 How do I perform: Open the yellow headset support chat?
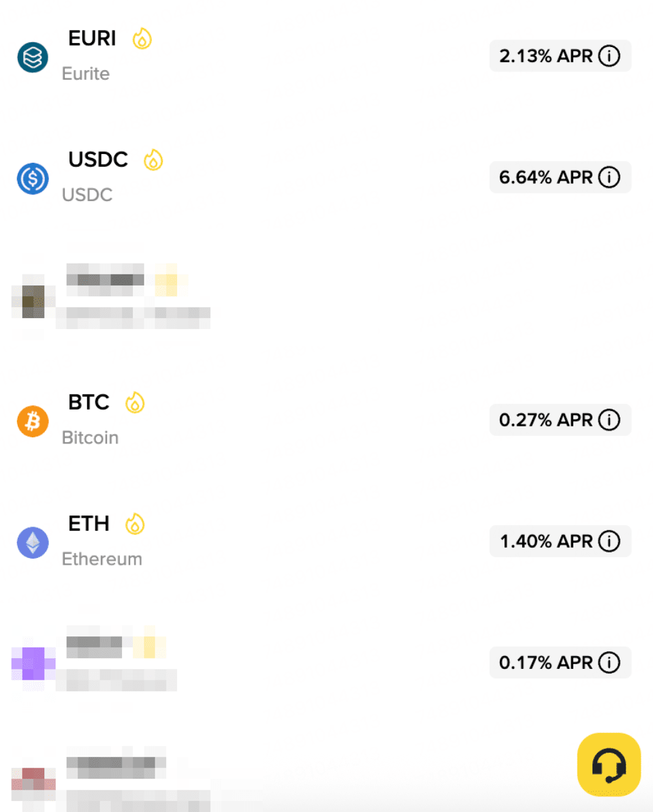(608, 764)
